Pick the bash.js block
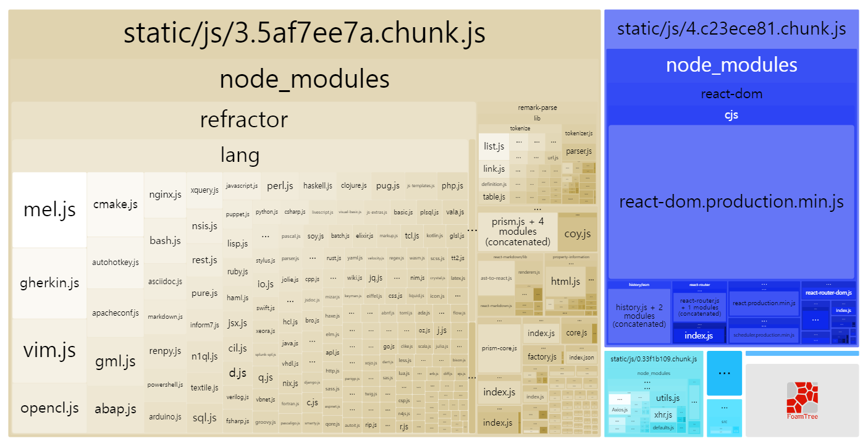 (165, 241)
